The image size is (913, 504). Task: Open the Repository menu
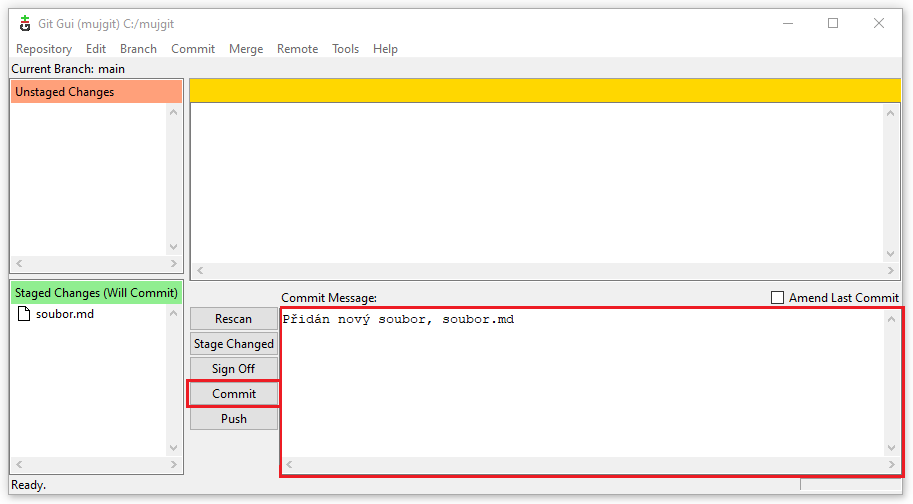tap(44, 49)
